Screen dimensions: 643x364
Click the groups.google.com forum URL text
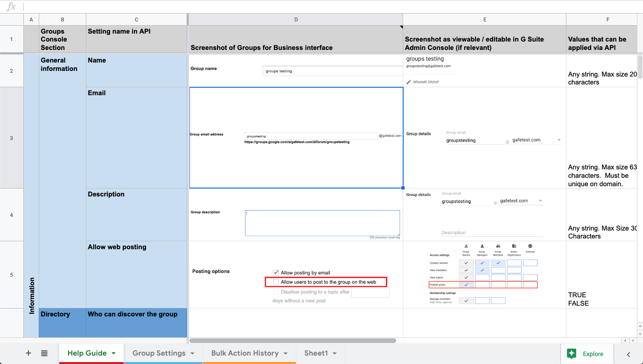297,142
